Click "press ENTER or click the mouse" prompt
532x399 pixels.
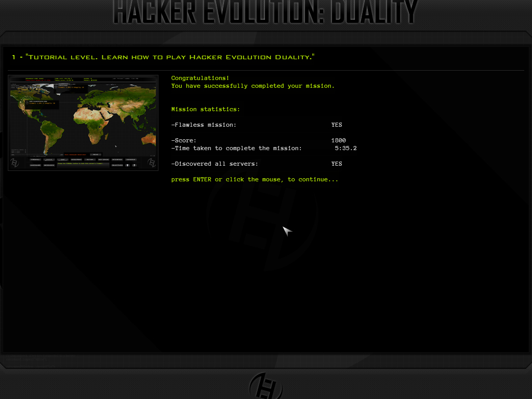pyautogui.click(x=255, y=179)
